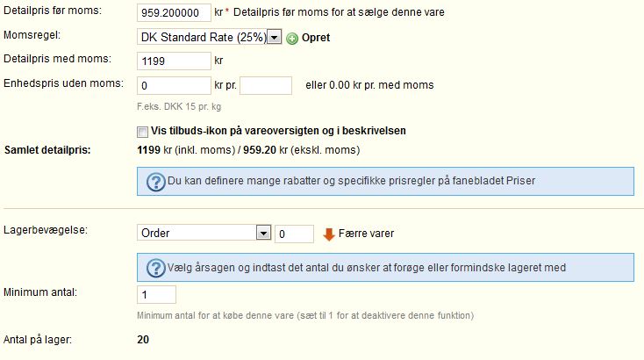This screenshot has height=360, width=644.
Task: Click the stock movement quantity field
Action: (294, 234)
